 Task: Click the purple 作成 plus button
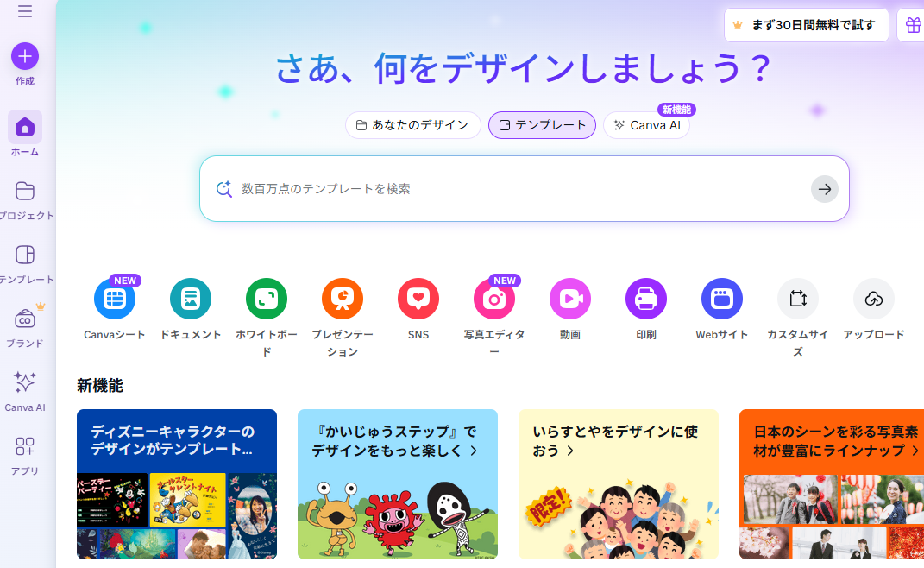pos(25,57)
